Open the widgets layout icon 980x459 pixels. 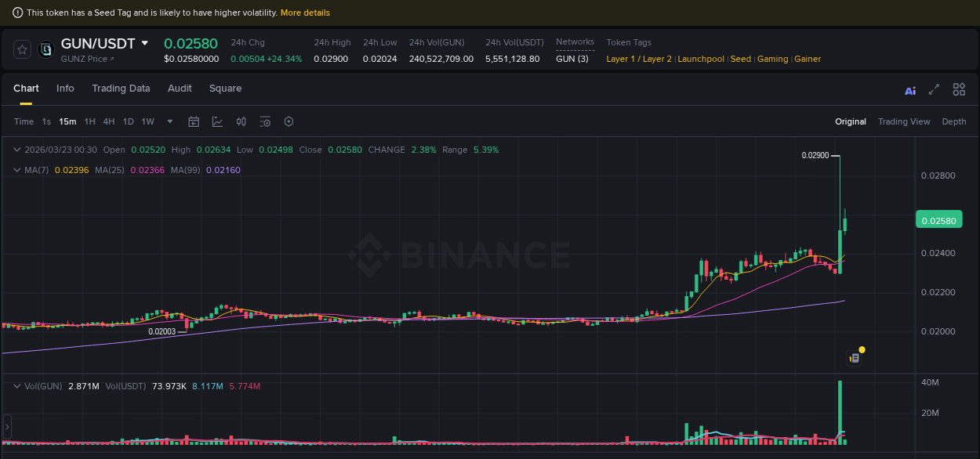click(x=959, y=89)
